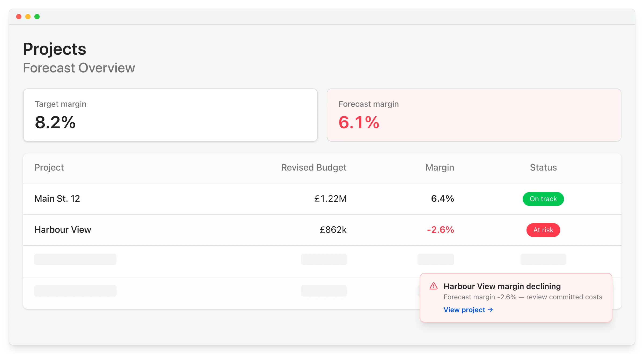644x354 pixels.
Task: Select the Main St. 12 project name
Action: 57,199
